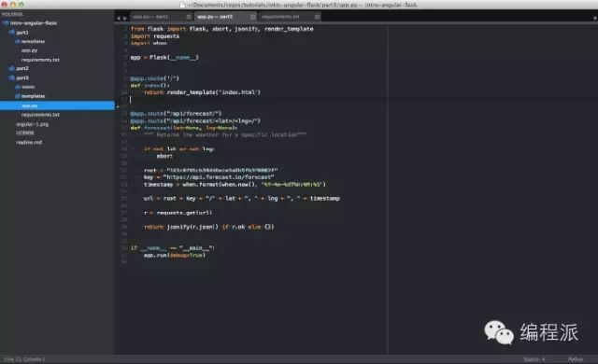Click the render_template('index.html') return line
The height and width of the screenshot is (364, 598).
[x=202, y=92]
